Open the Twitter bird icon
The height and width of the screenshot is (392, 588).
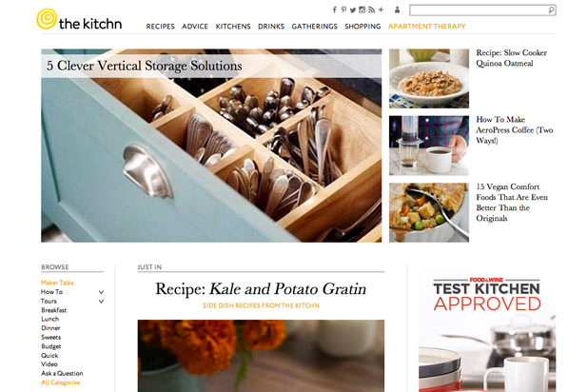point(353,10)
